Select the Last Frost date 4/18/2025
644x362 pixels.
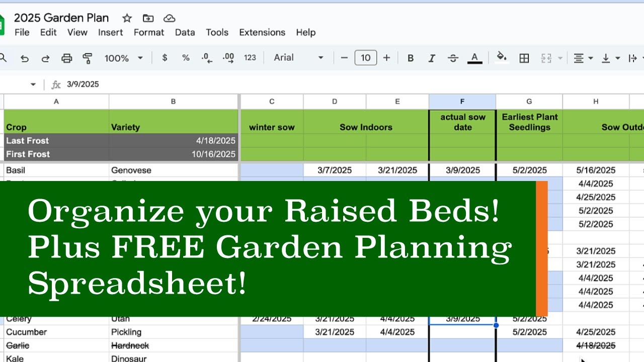click(x=173, y=141)
